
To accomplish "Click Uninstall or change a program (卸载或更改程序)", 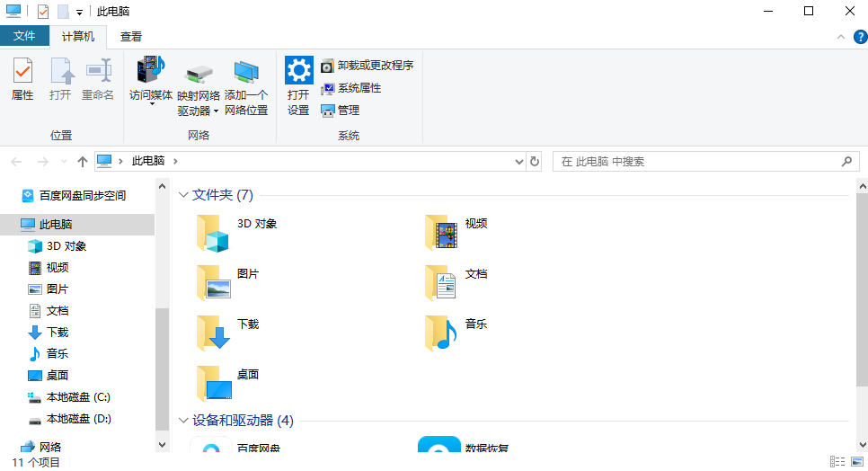I will [x=367, y=66].
